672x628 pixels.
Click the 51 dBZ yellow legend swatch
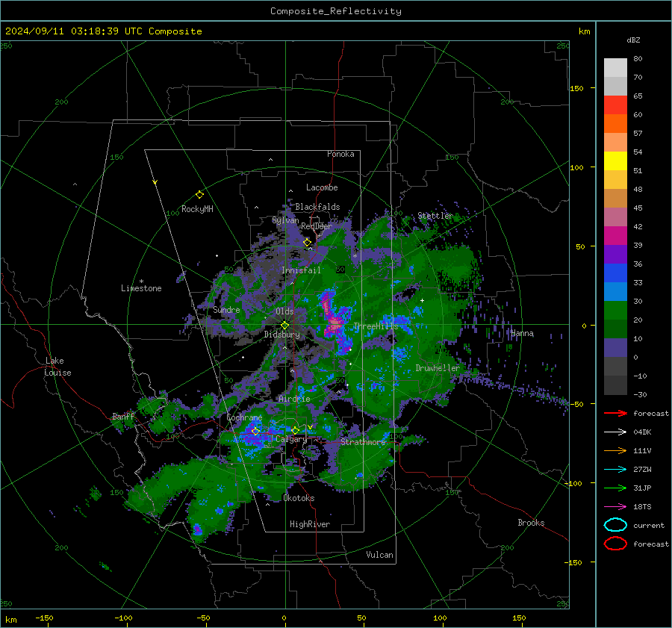click(615, 161)
